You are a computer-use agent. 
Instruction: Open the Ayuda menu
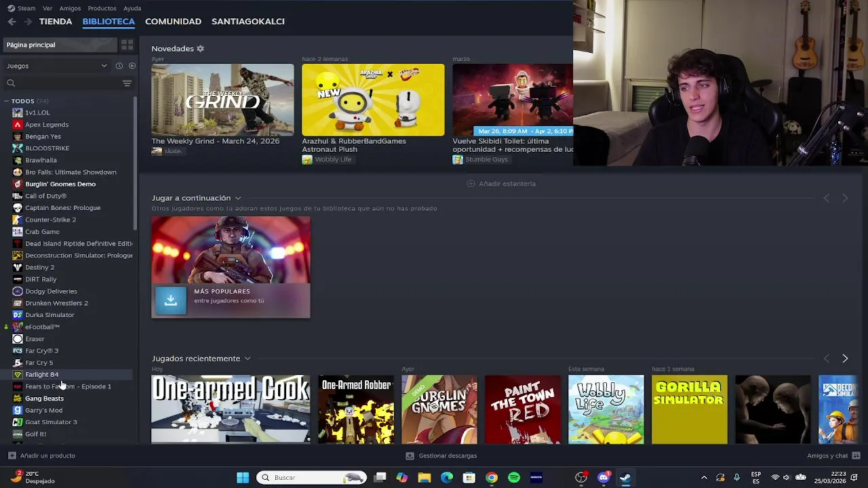(132, 8)
